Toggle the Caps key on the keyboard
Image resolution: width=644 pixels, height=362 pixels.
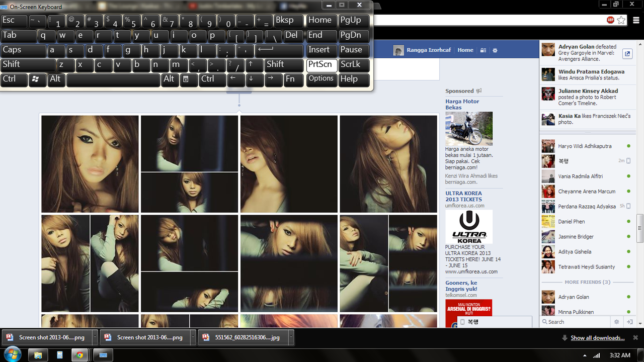23,50
